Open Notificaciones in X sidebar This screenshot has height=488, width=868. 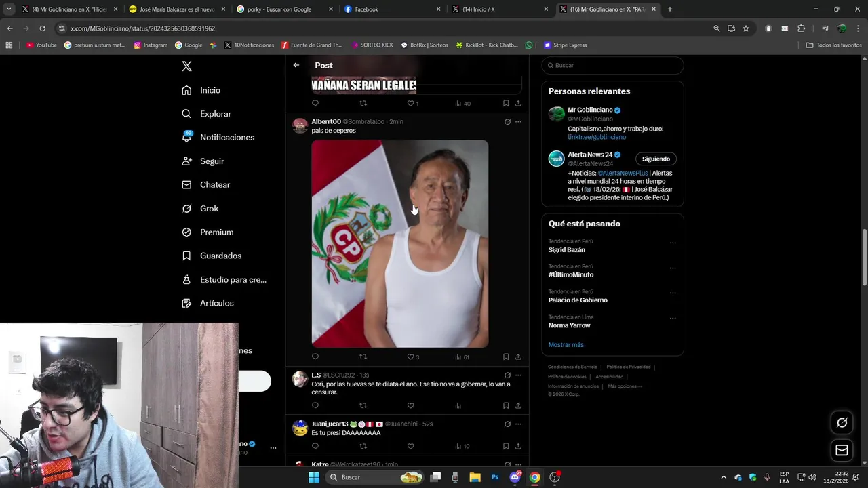click(x=218, y=137)
